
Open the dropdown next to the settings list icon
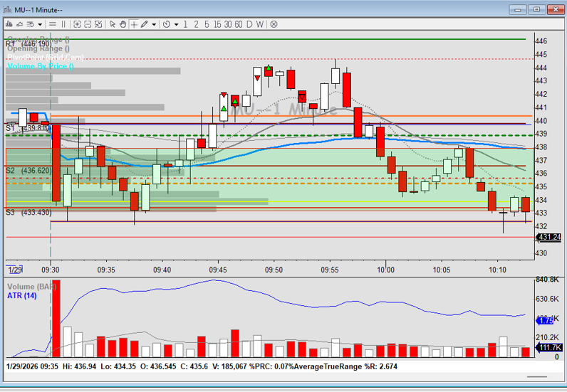click(40, 25)
